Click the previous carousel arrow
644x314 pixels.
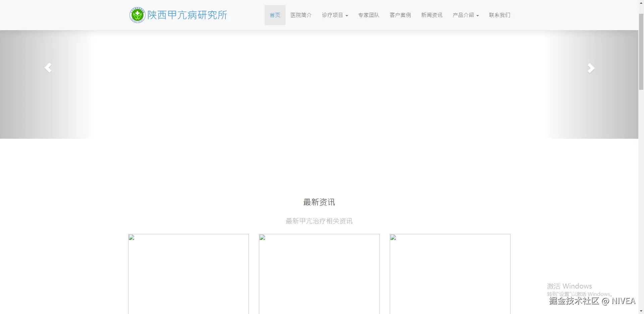48,68
